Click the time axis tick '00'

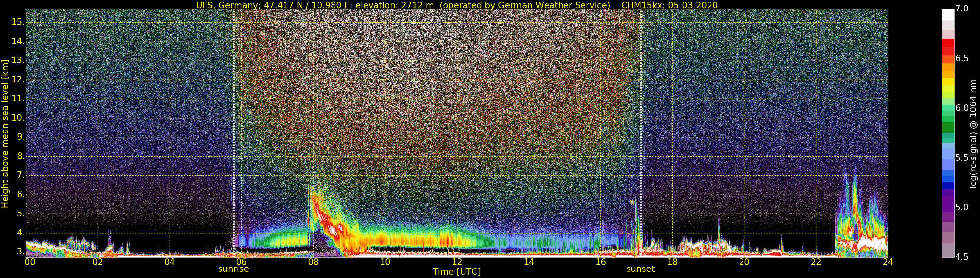tap(30, 262)
